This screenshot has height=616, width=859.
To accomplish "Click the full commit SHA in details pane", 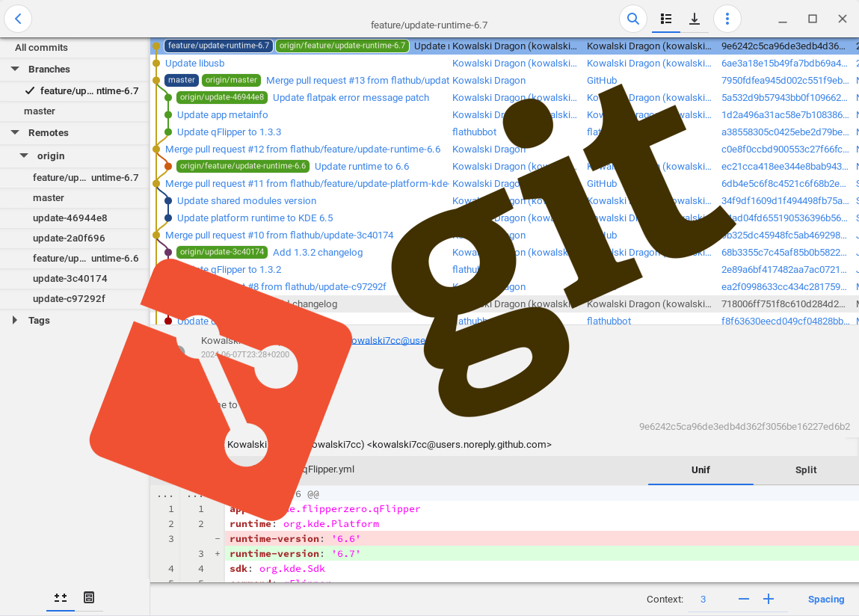I will (x=745, y=426).
